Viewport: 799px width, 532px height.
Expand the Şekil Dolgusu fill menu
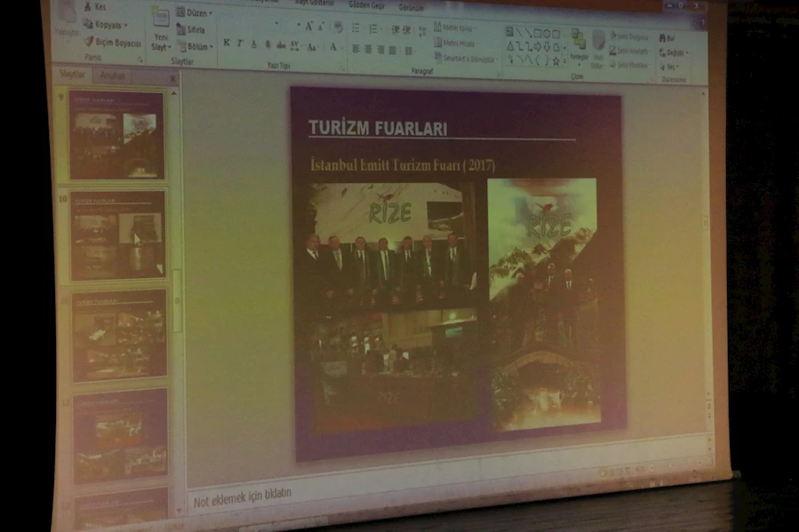[x=630, y=36]
